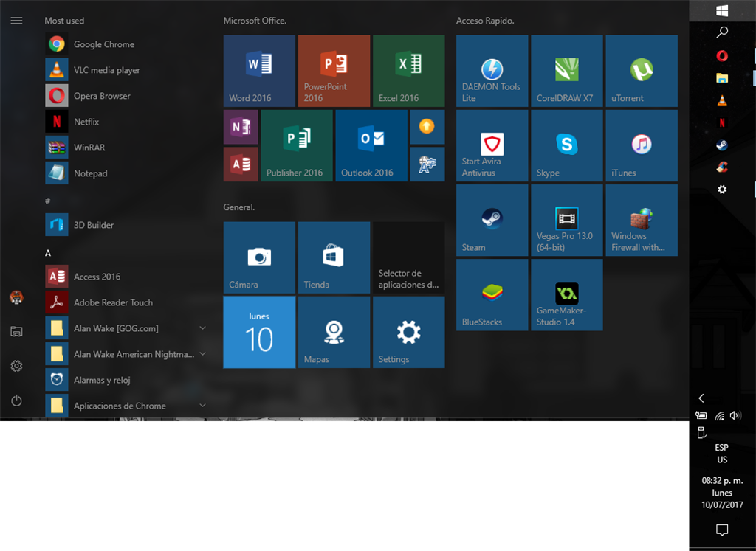Image resolution: width=756 pixels, height=551 pixels.
Task: Click the 'General.' group title
Action: (x=239, y=207)
